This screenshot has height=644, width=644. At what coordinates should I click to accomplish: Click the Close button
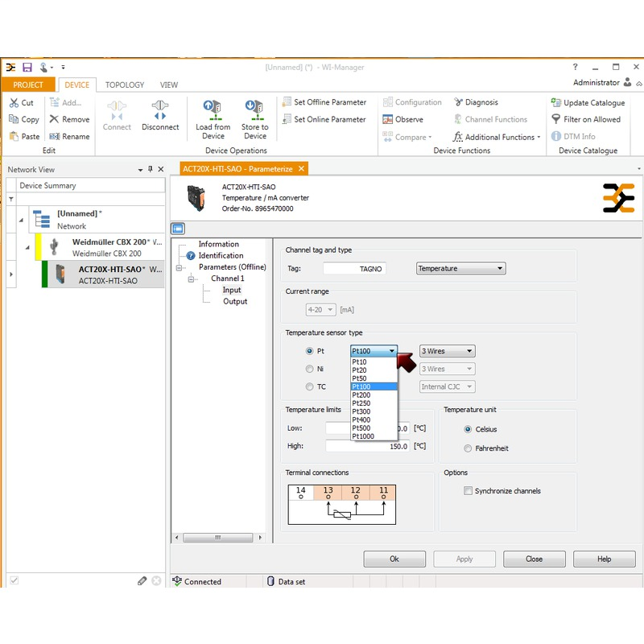[x=534, y=559]
